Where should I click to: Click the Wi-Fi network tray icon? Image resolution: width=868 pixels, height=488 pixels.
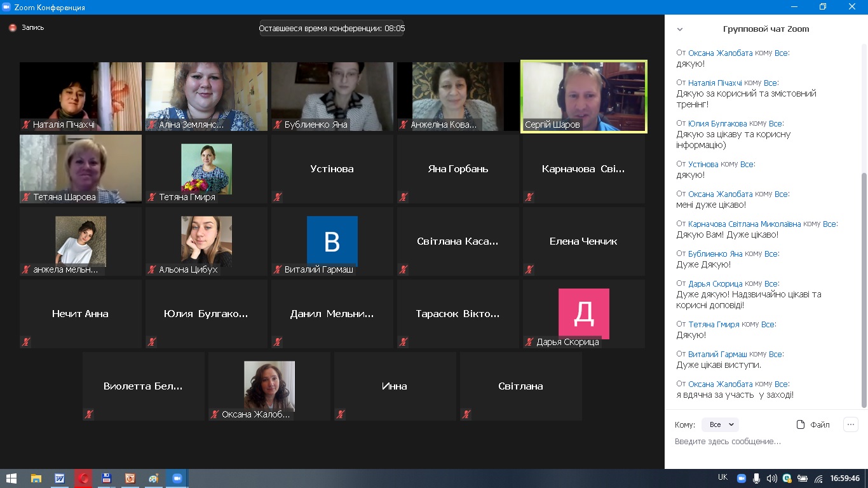tap(818, 478)
